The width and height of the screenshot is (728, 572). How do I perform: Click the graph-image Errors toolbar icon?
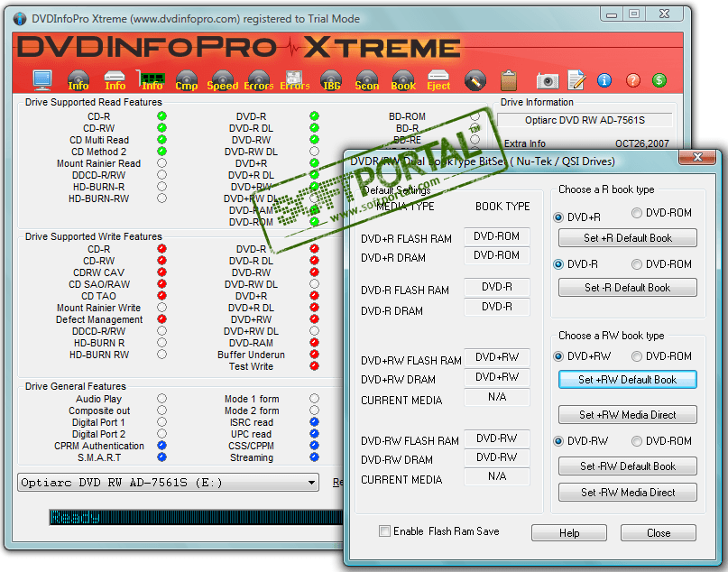click(294, 80)
